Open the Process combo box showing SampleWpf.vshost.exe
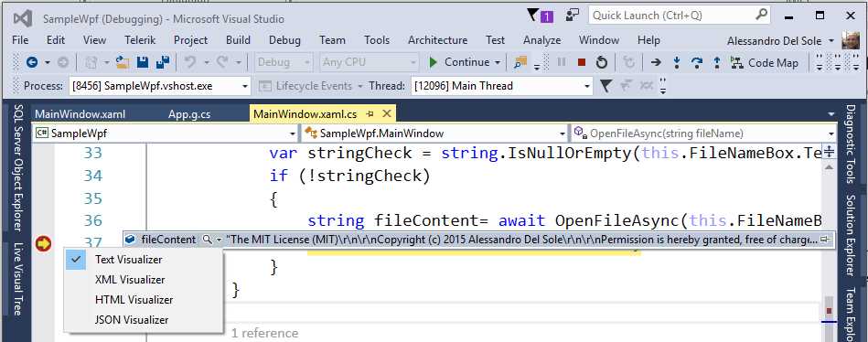The height and width of the screenshot is (342, 868). (x=160, y=86)
